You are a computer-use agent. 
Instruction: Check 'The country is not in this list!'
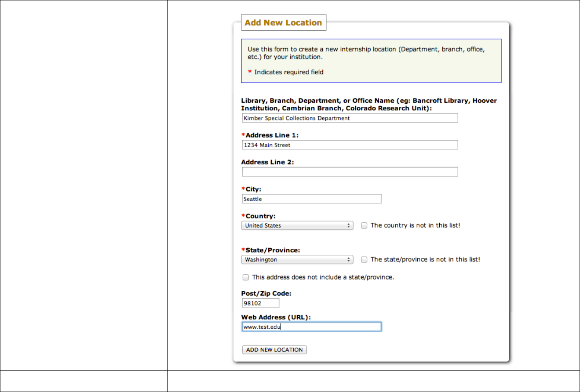(x=364, y=225)
